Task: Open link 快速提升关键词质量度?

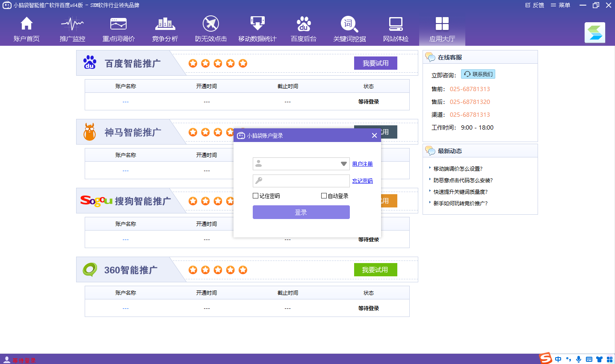Action: coord(460,192)
